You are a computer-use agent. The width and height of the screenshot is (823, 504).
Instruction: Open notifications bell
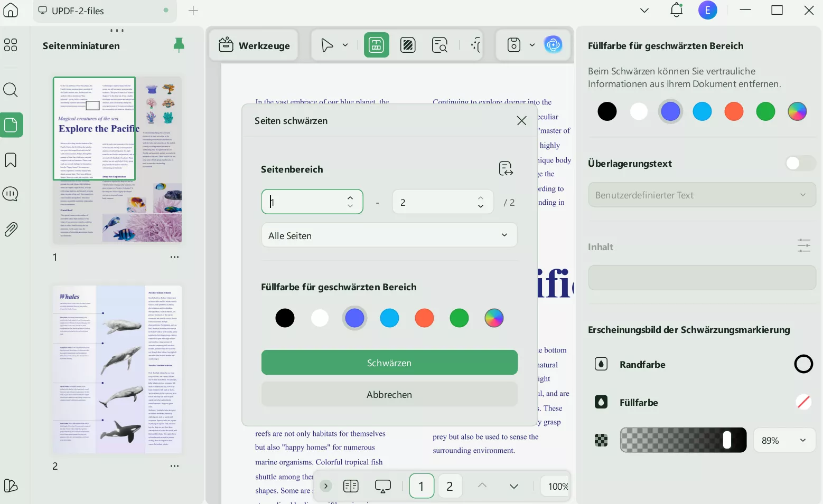[x=677, y=10]
